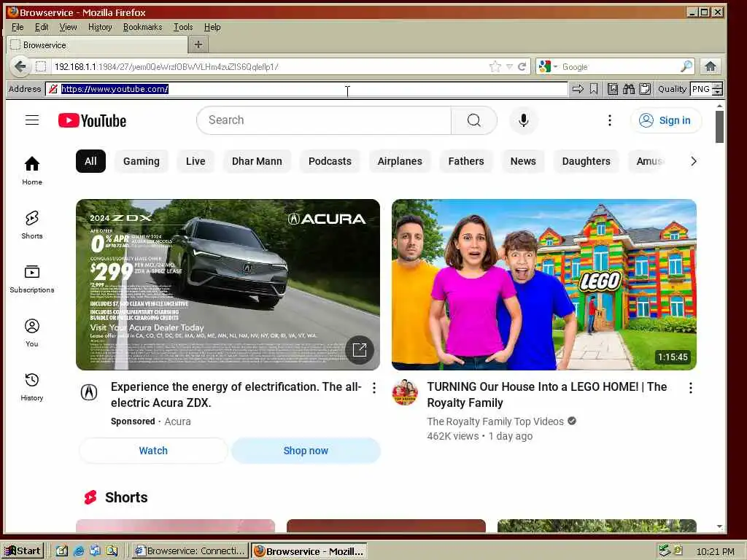Click the insecure connection icon in Address bar
This screenshot has width=747, height=560.
[53, 89]
